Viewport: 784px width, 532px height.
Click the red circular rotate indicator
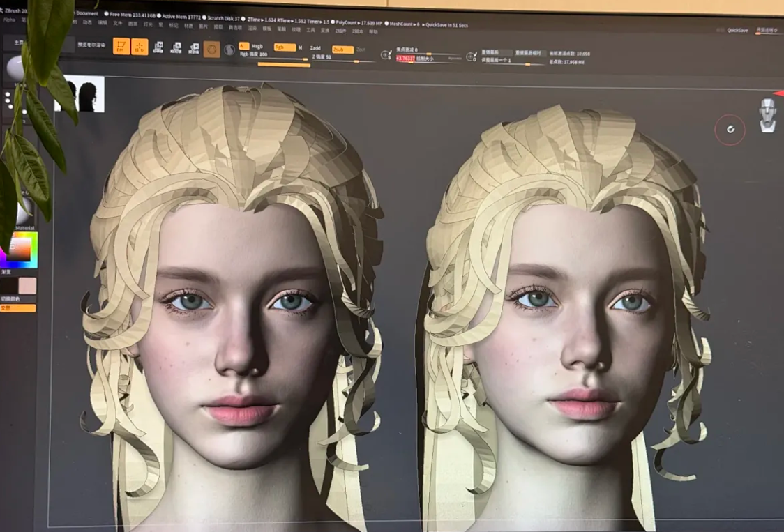tap(730, 130)
